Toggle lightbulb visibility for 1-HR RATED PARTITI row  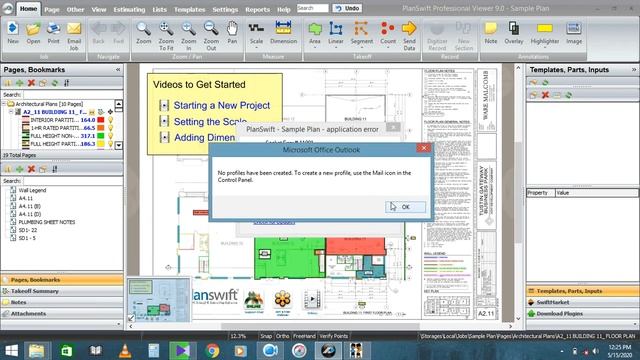pyautogui.click(x=110, y=128)
